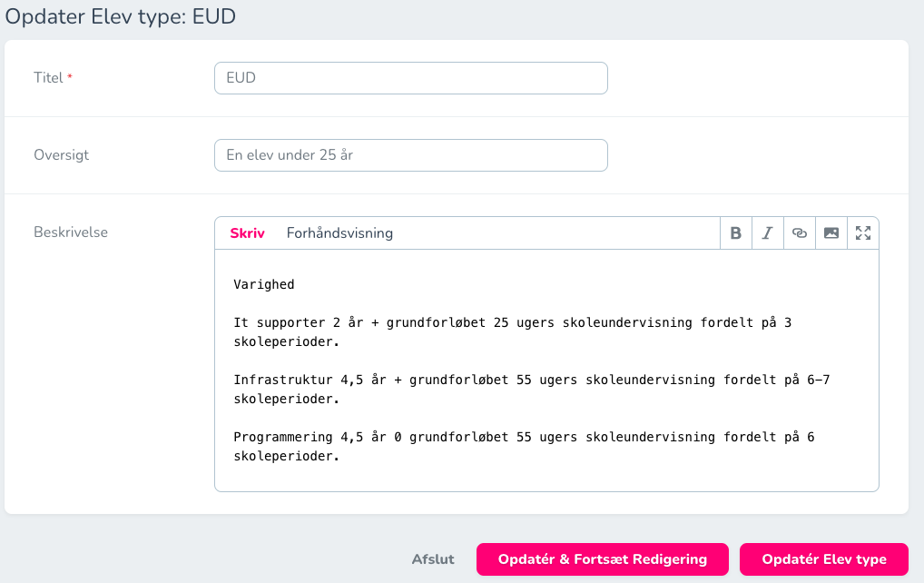Screen dimensions: 924x583
Task: Click the 'Opdater Elev type: EUD' heading
Action: (x=120, y=16)
